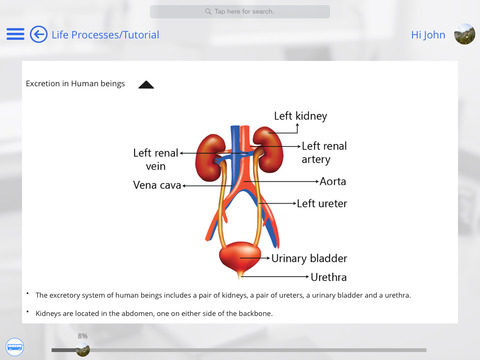Collapse the Excretion in Human beings section
The height and width of the screenshot is (360, 480).
click(146, 85)
